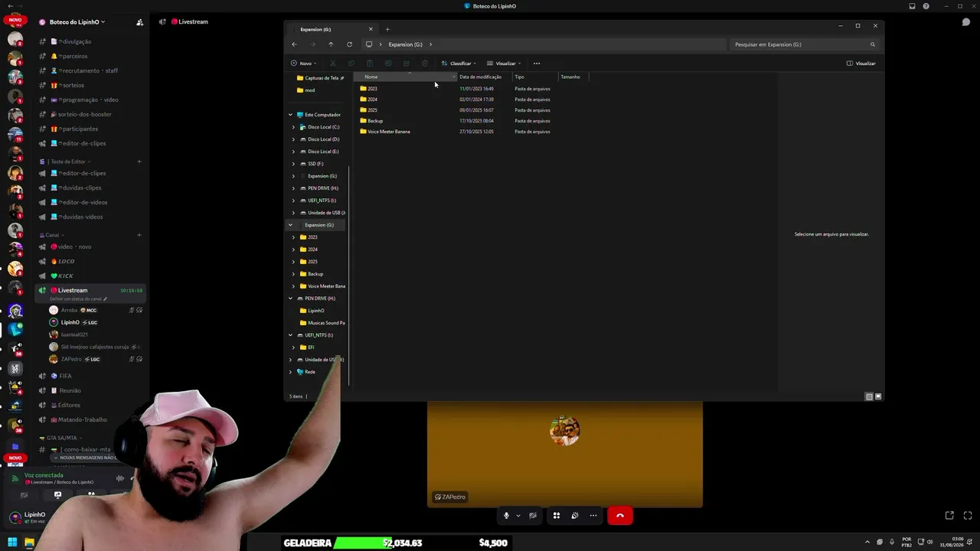
Task: Add a channel to Teste de Editor category
Action: pos(139,161)
